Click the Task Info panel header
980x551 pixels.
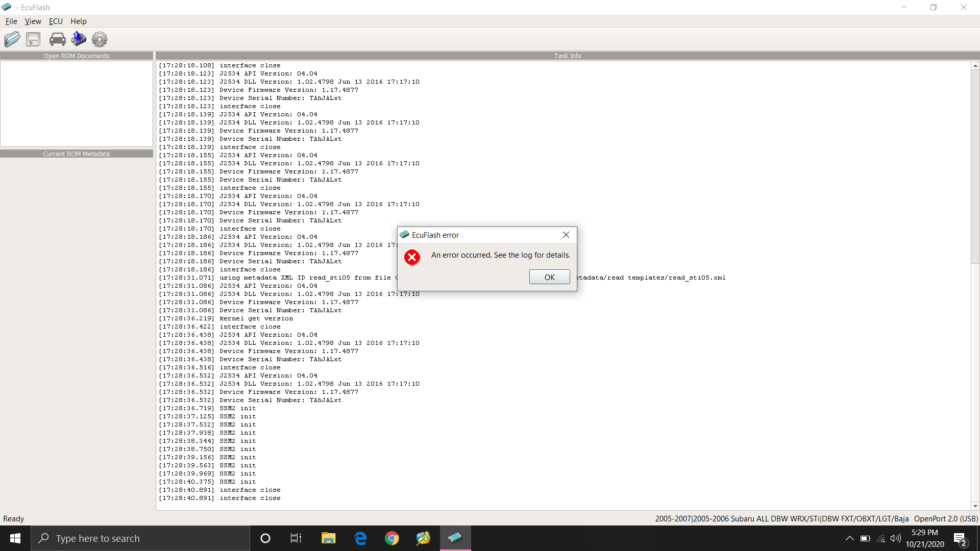point(568,56)
